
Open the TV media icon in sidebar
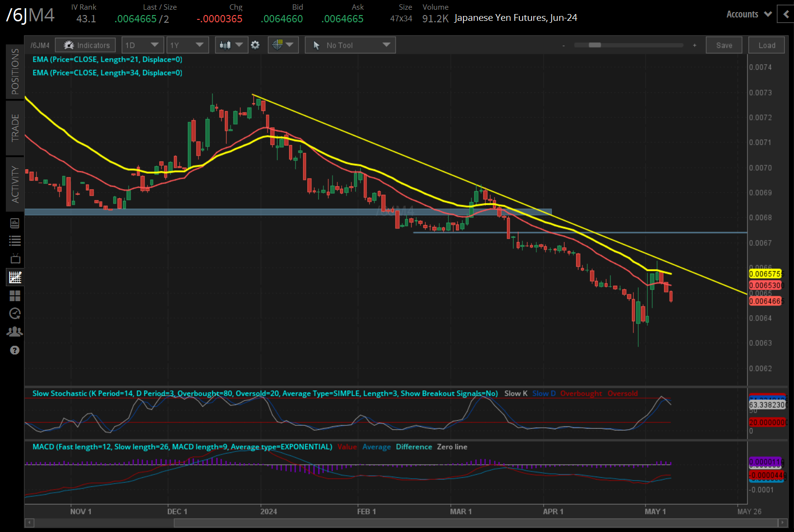pyautogui.click(x=15, y=258)
